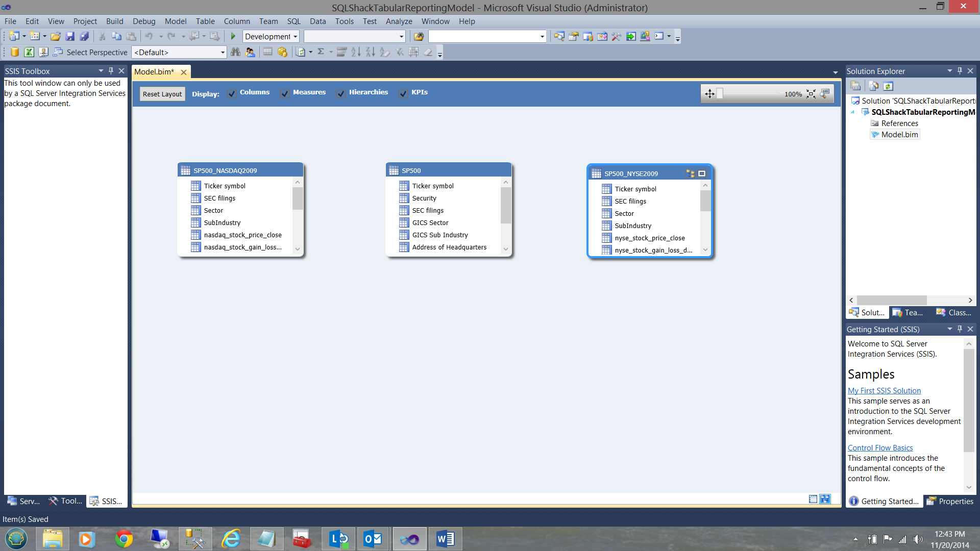980x551 pixels.
Task: Uncheck the Columns display checkbox
Action: point(232,93)
